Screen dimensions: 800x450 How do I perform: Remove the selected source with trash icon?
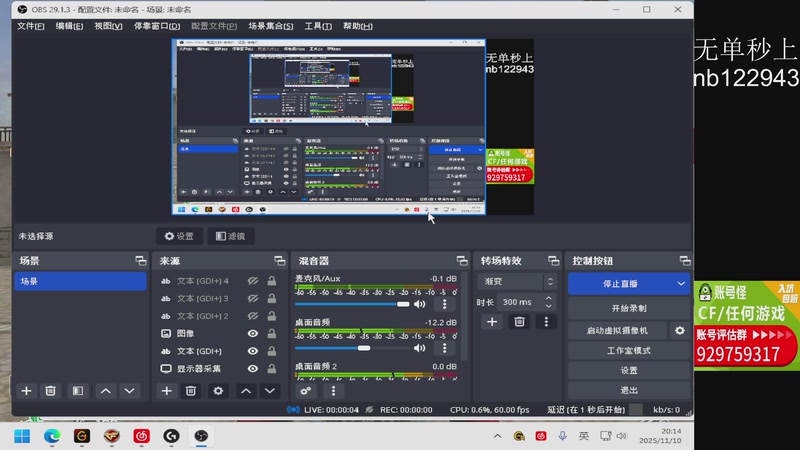pyautogui.click(x=191, y=391)
